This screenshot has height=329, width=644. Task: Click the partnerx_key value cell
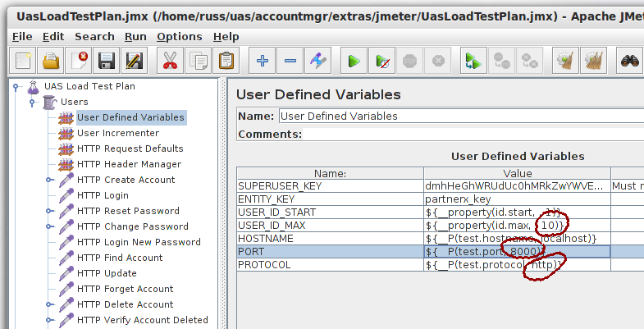(517, 199)
